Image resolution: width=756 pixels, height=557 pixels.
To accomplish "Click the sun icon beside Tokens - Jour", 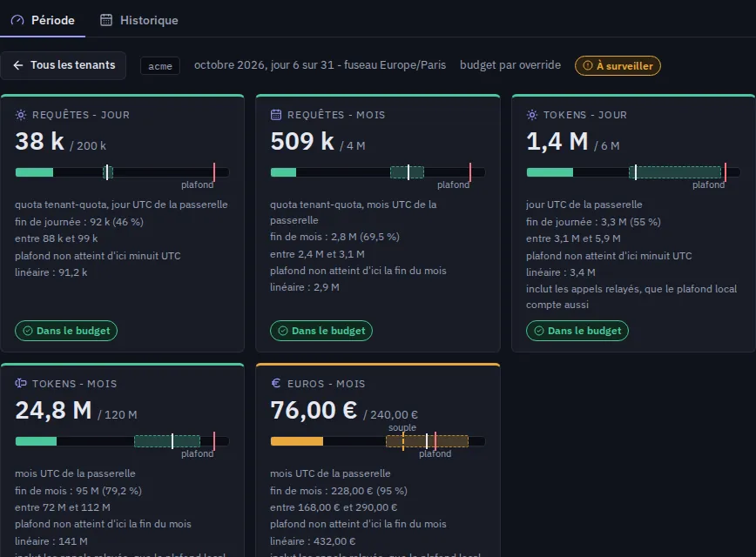I will coord(532,115).
